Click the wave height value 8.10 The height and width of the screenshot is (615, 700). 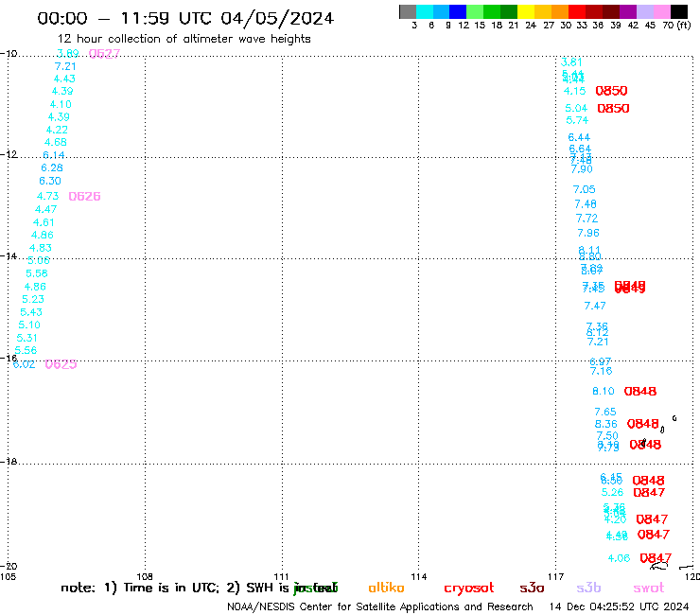pos(604,391)
